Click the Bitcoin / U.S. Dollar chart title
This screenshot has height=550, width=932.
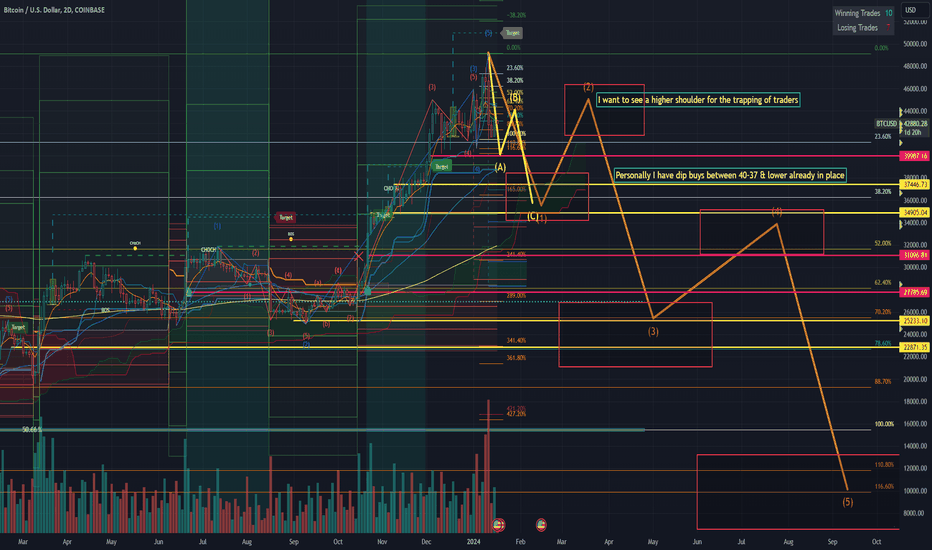tap(54, 10)
